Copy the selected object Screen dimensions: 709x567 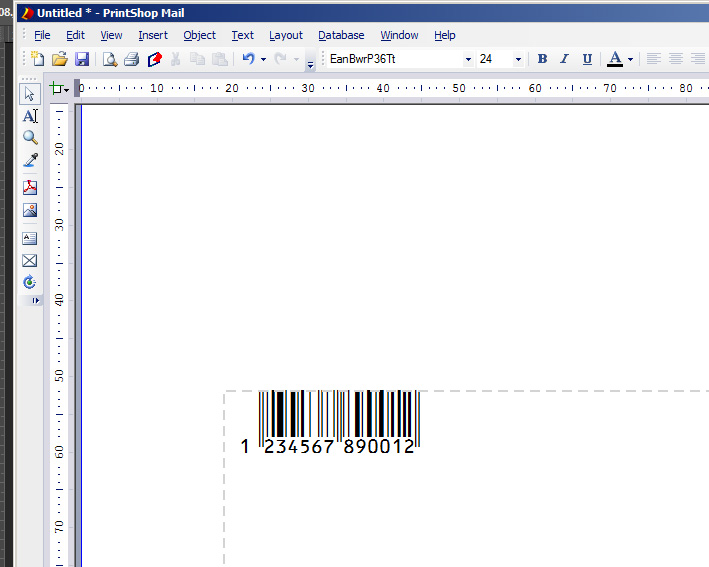click(197, 59)
